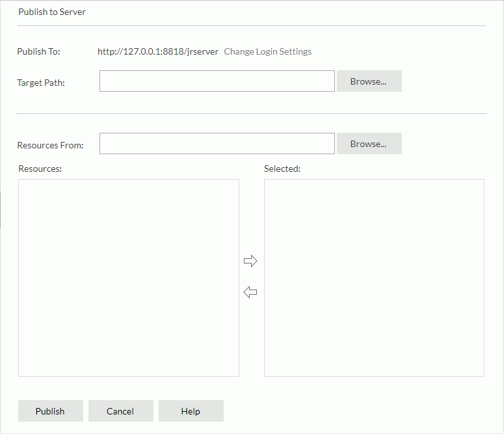The image size is (504, 434).
Task: Open Help for publishing
Action: pos(191,411)
